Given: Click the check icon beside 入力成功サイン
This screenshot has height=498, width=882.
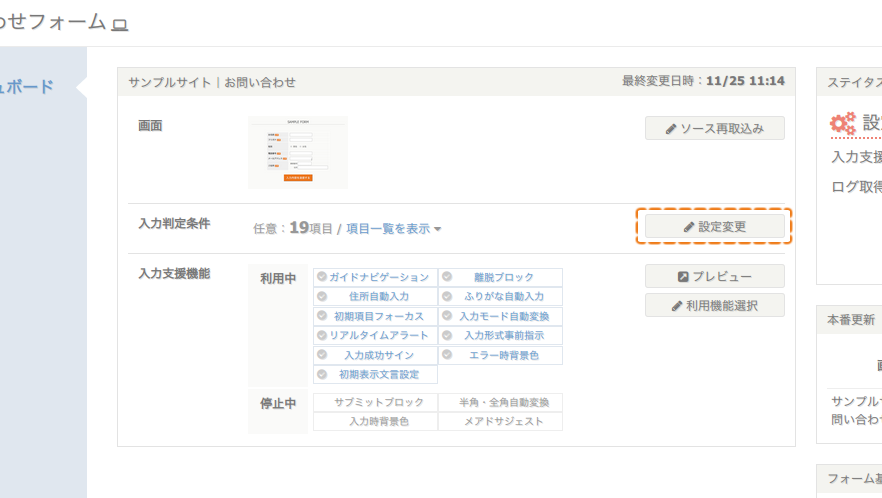Looking at the screenshot, I should tap(322, 354).
